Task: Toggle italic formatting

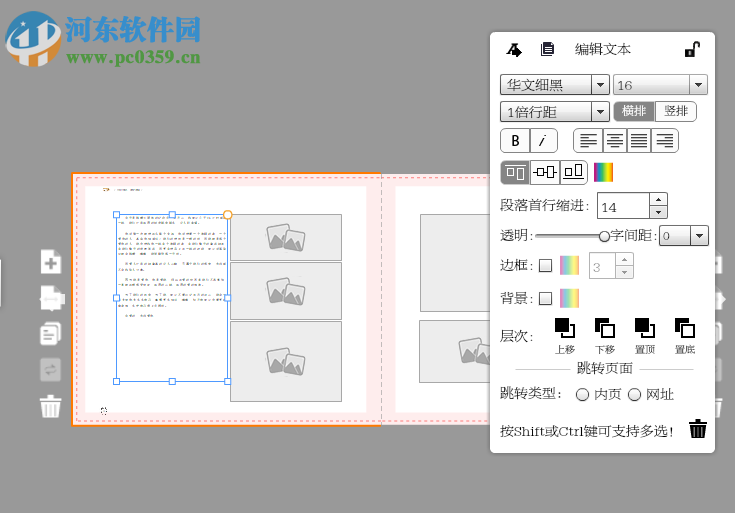Action: point(543,141)
